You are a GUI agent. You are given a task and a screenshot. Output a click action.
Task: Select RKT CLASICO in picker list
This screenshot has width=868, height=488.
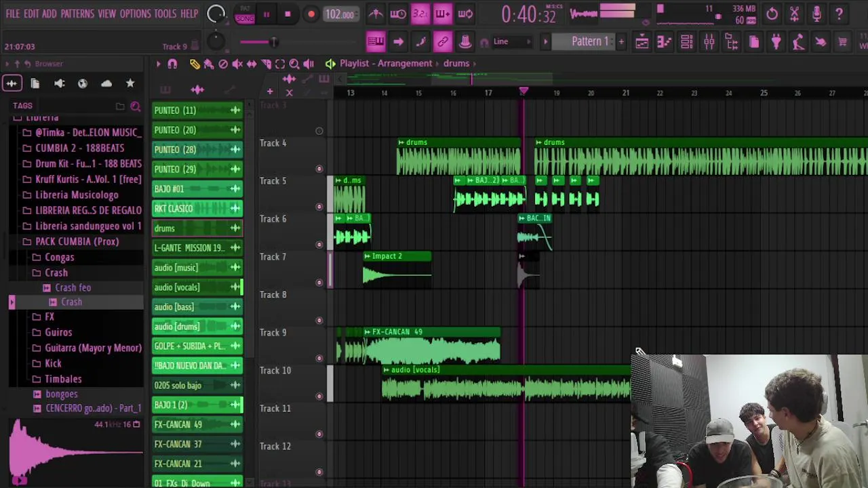pos(197,209)
